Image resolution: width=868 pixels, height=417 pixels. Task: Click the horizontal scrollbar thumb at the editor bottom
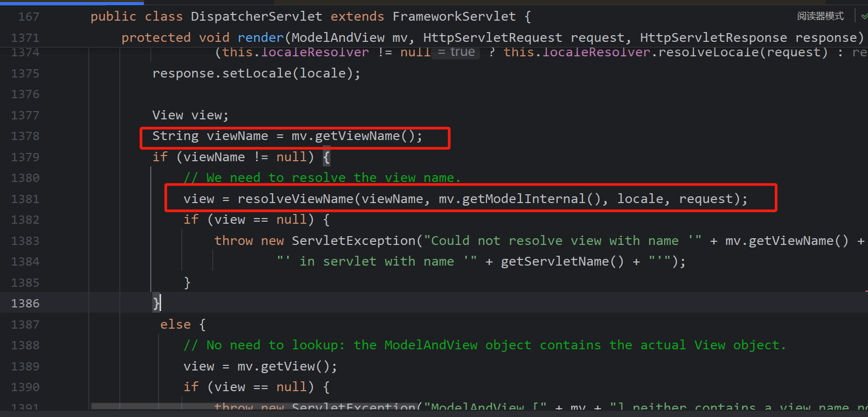point(254,407)
